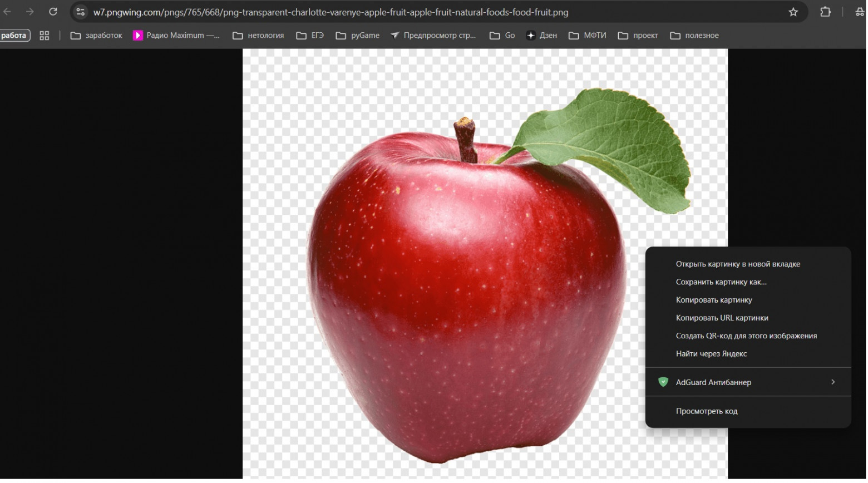This screenshot has height=483, width=868.
Task: Open the проект bookmarks folder
Action: 638,36
